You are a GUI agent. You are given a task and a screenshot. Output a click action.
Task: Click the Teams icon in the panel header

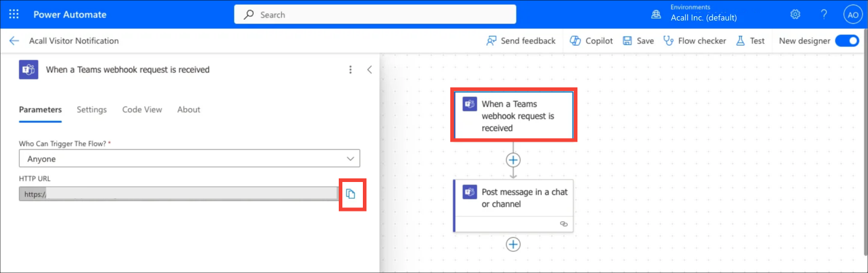pos(29,70)
